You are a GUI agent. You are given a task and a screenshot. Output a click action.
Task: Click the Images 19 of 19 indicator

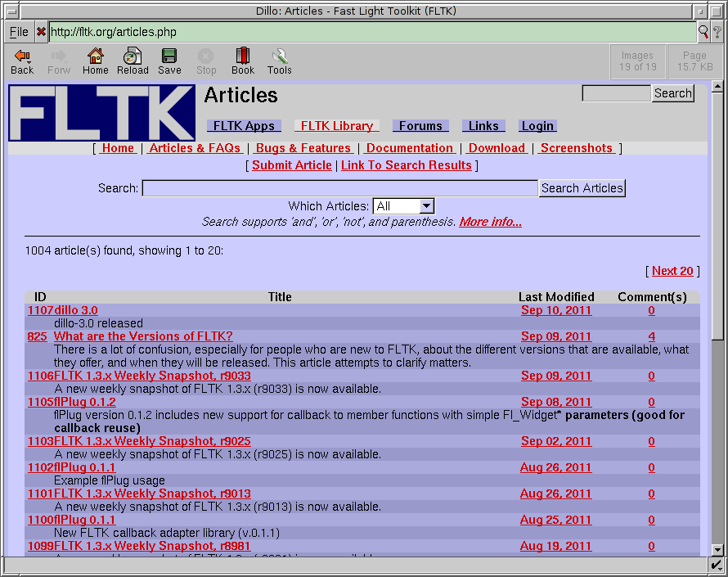point(637,61)
